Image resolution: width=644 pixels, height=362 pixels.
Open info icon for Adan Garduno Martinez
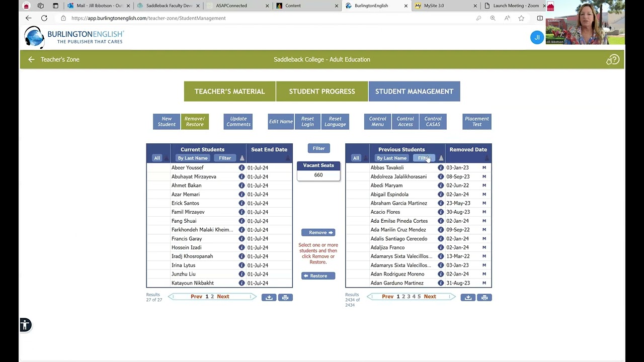[x=441, y=283]
